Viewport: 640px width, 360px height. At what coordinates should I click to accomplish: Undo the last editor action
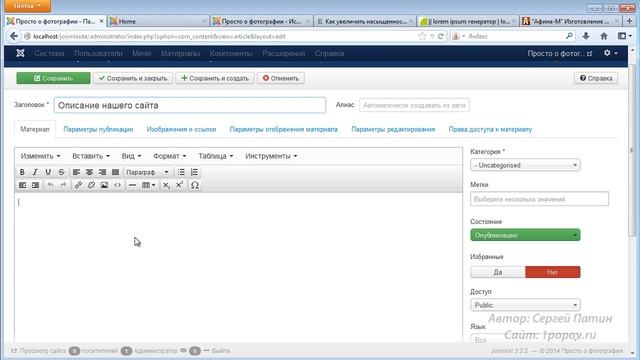(x=50, y=185)
